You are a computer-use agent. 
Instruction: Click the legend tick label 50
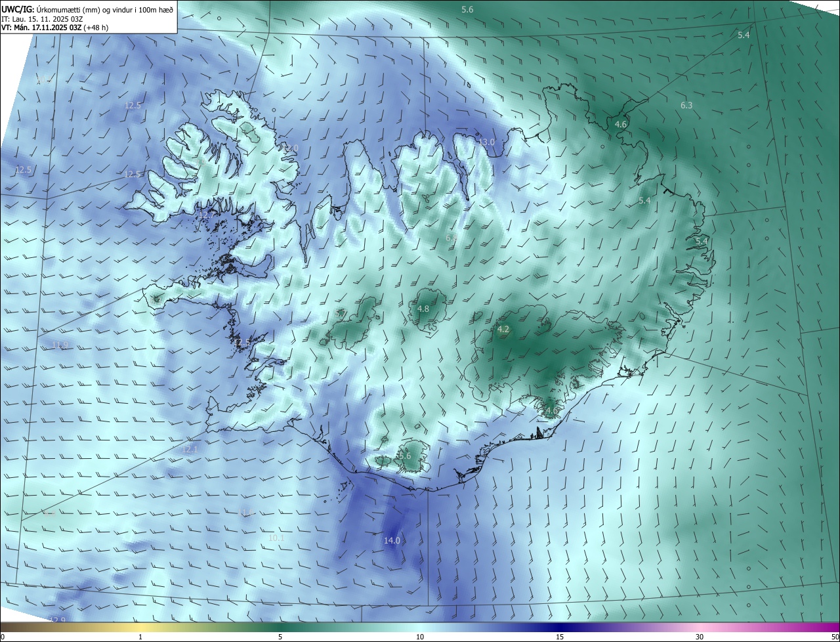click(x=835, y=637)
